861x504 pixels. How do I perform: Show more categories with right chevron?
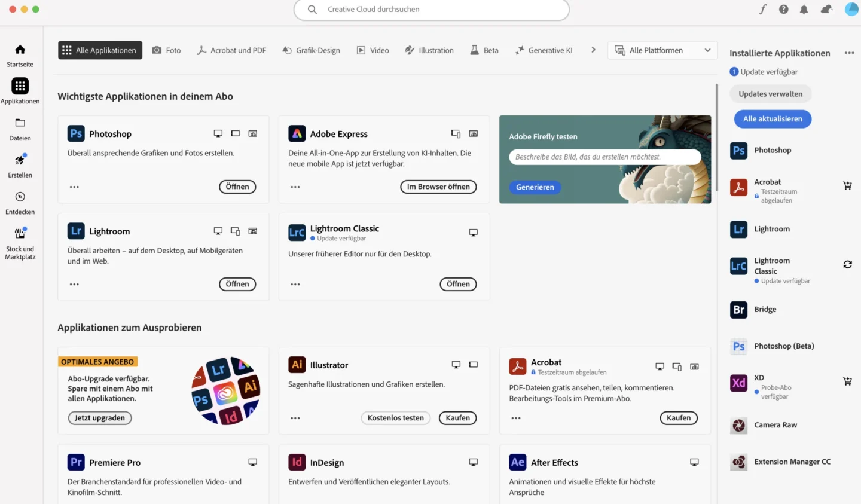click(593, 50)
